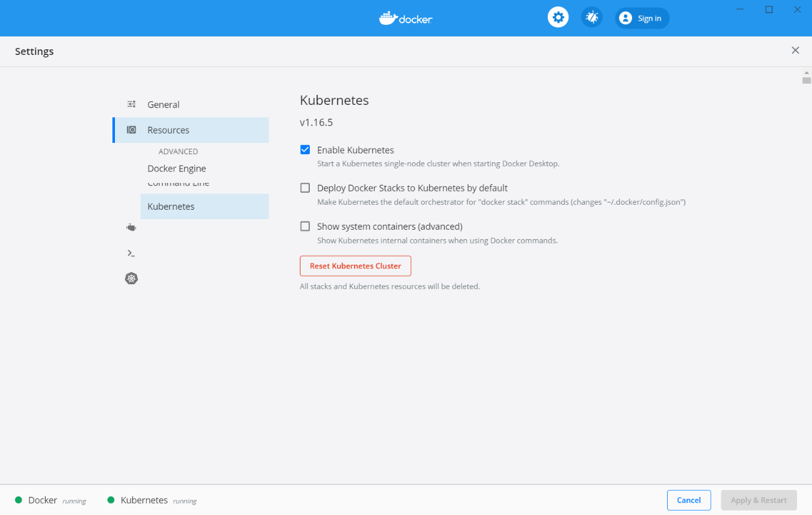812x515 pixels.
Task: Click the Kubernetes page heading
Action: pyautogui.click(x=334, y=101)
